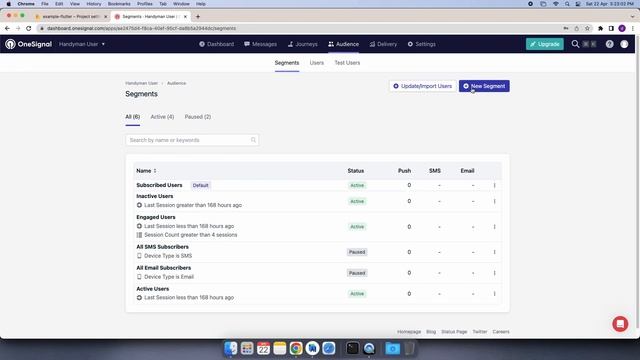Viewport: 640px width, 360px height.
Task: Click the address bar URL
Action: pyautogui.click(x=141, y=28)
